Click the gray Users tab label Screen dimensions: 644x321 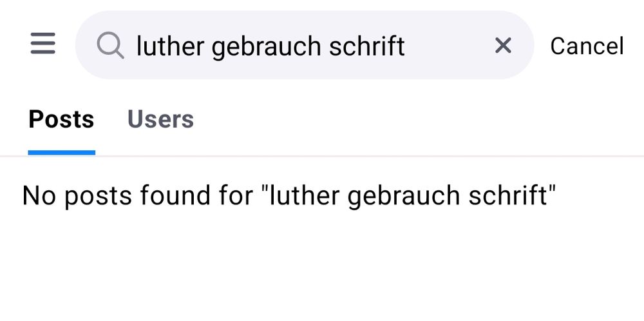(160, 120)
